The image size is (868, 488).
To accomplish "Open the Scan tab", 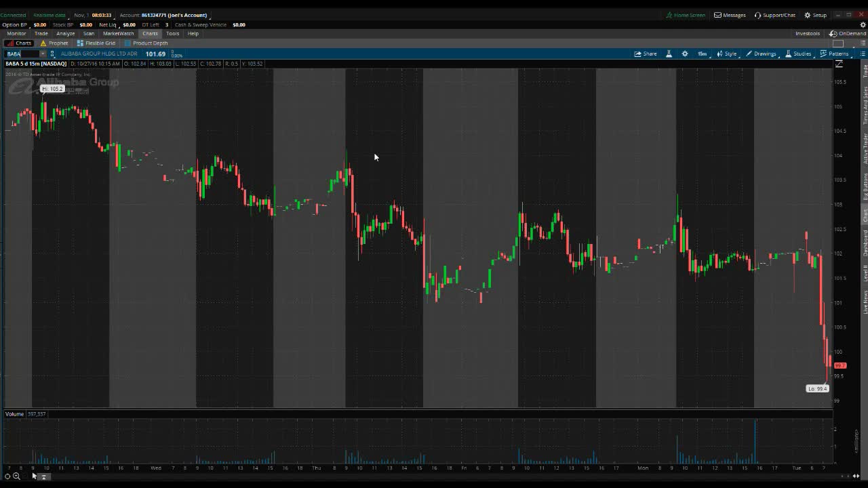I will pyautogui.click(x=89, y=33).
